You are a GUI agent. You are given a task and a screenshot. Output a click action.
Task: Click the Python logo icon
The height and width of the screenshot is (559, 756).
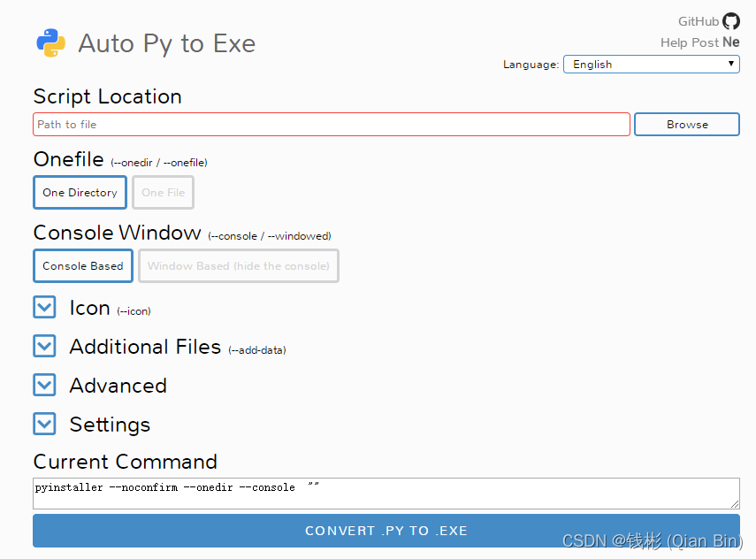coord(51,43)
